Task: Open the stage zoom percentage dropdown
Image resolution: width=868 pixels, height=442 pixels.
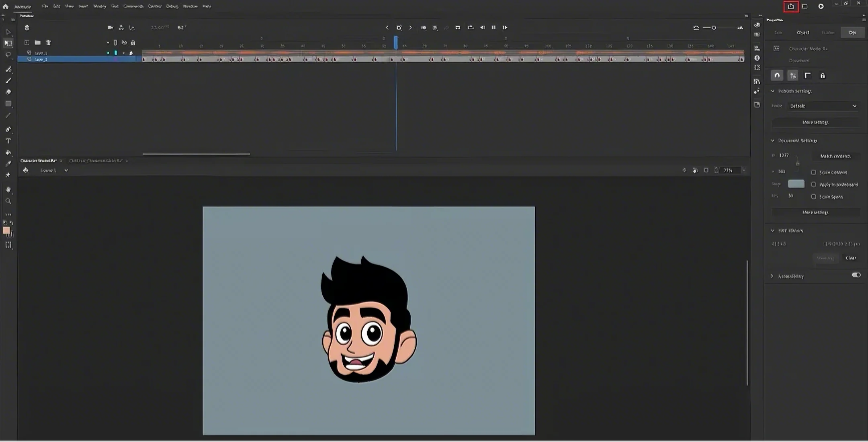Action: [743, 171]
